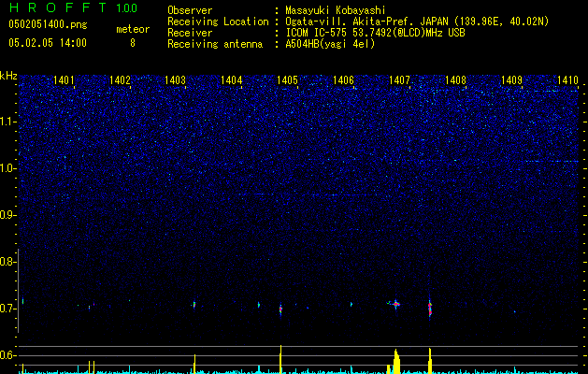
Task: Click the strong meteor echo between 1407 and 1408
Action: coord(430,308)
